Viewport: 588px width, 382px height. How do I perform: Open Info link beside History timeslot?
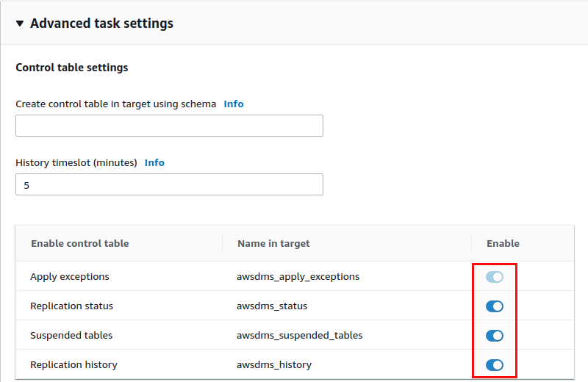(x=154, y=162)
